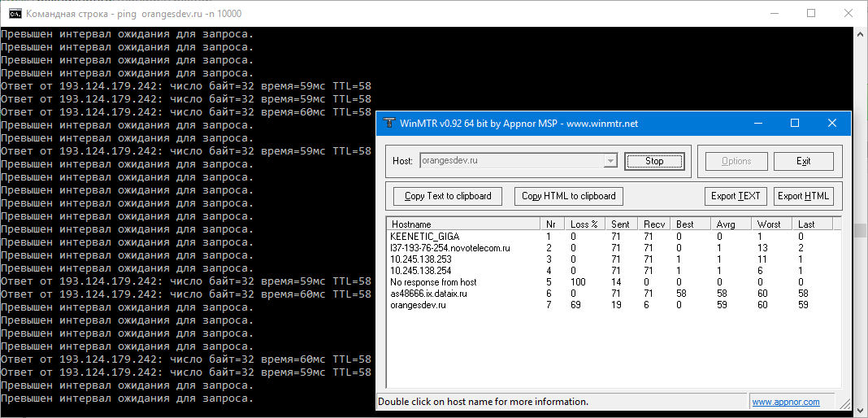This screenshot has width=868, height=418.
Task: Minimize the WinMTR window
Action: (757, 124)
